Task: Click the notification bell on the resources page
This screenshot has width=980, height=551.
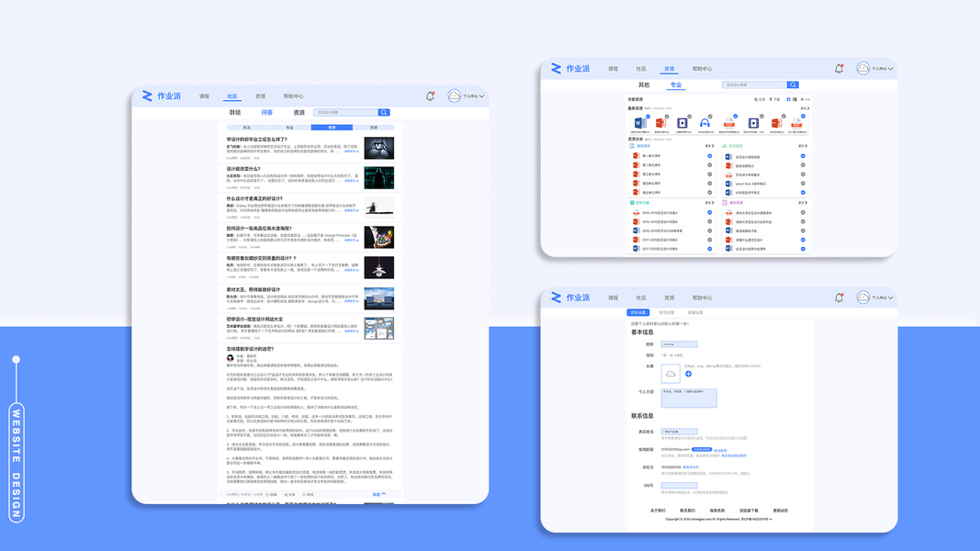Action: pyautogui.click(x=839, y=68)
